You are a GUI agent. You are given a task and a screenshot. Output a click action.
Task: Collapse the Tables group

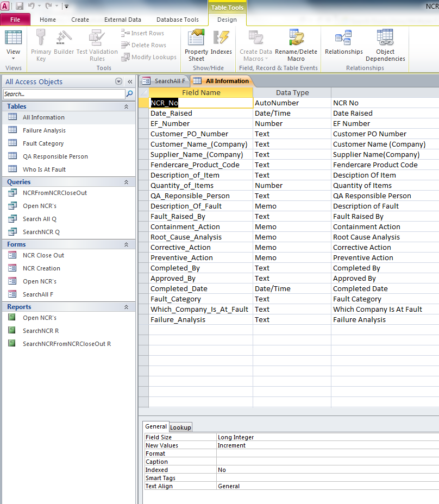click(127, 106)
